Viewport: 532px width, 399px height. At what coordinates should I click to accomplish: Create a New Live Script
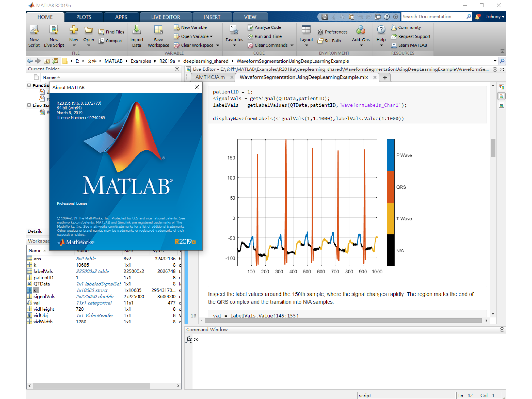(54, 36)
